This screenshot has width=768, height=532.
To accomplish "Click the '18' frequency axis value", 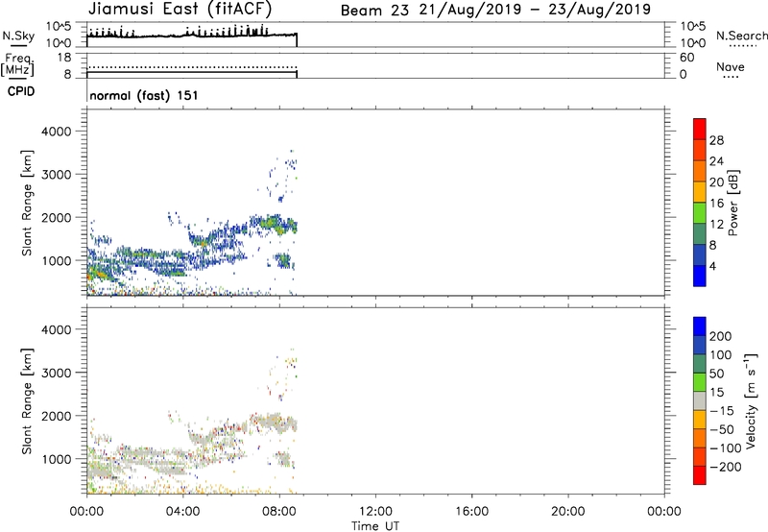I will (x=64, y=58).
